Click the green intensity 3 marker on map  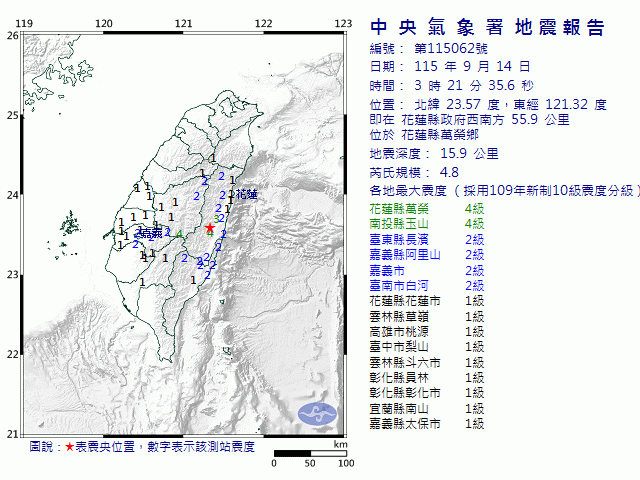pyautogui.click(x=216, y=218)
